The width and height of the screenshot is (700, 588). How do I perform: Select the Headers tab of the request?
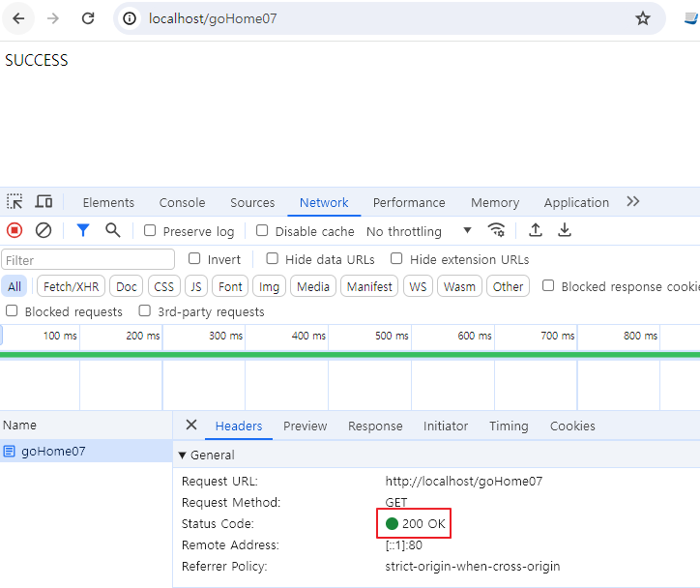239,426
